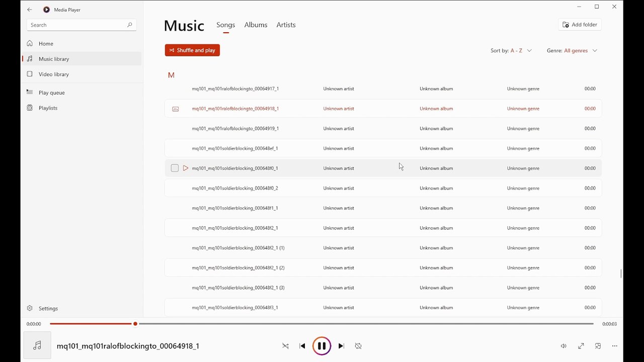This screenshot has height=362, width=644.
Task: Click Unknown artist in the 00064918_1 row
Action: (x=339, y=109)
